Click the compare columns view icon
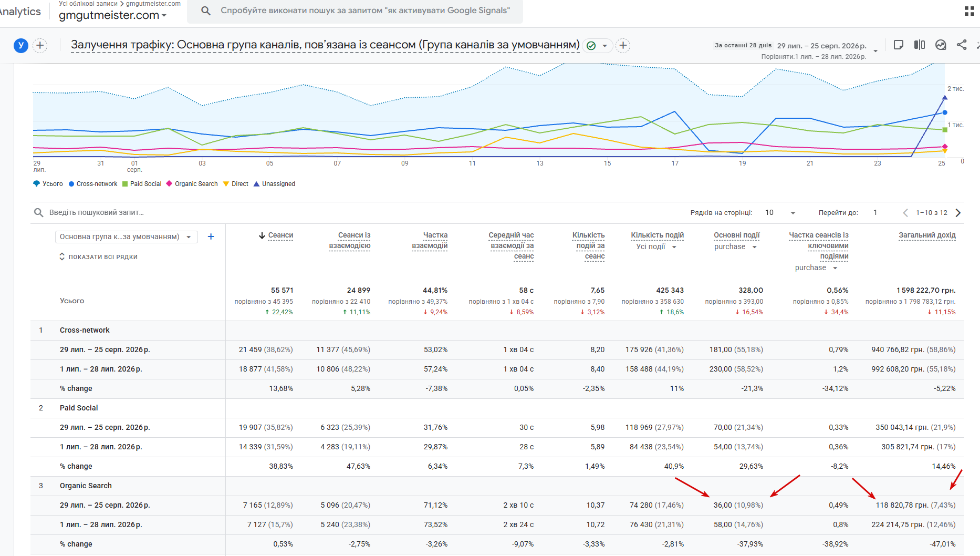The width and height of the screenshot is (980, 556). 920,45
